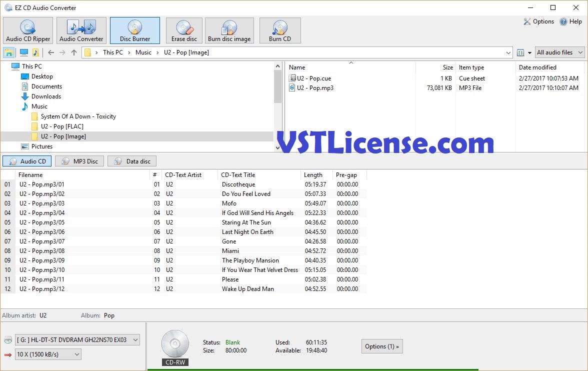Go forward with the right arrow

[62, 52]
